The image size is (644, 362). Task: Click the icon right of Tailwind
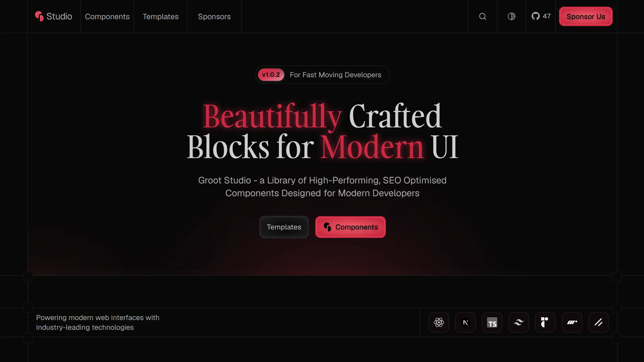545,322
